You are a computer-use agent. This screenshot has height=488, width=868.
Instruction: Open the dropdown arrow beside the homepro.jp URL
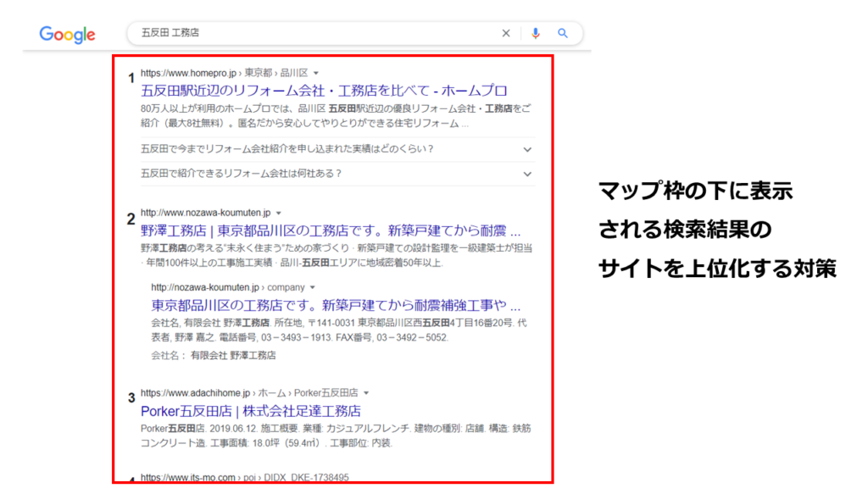(316, 73)
